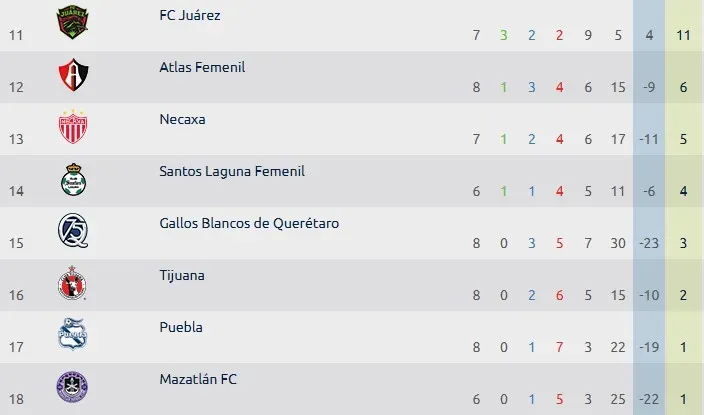Click the Mazatlán FC team name
704x415 pixels.
[x=198, y=379]
